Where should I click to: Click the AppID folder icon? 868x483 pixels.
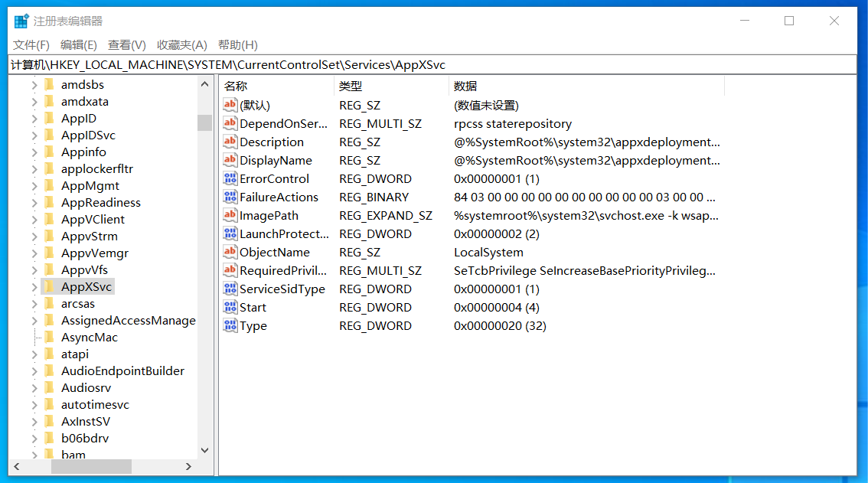(x=49, y=118)
